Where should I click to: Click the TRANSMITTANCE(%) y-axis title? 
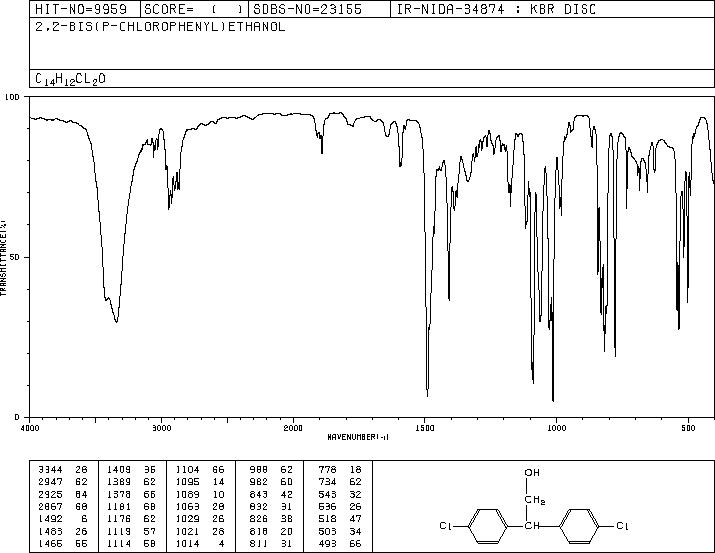(3, 257)
